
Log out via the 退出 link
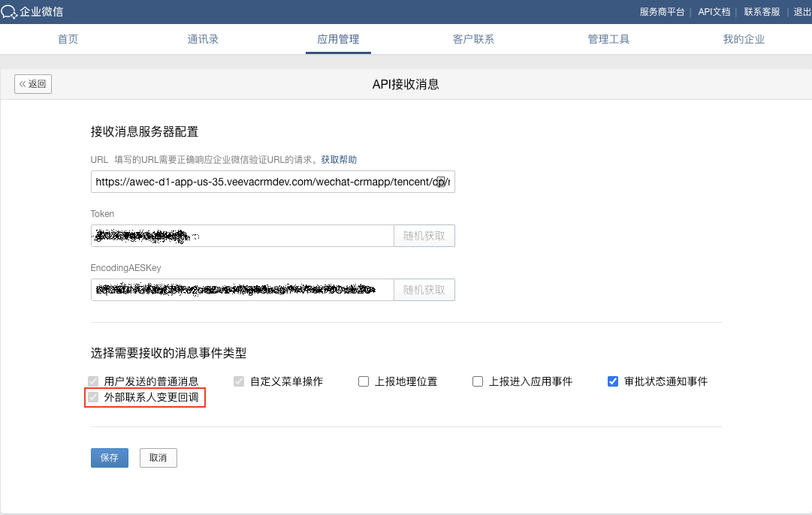point(802,11)
